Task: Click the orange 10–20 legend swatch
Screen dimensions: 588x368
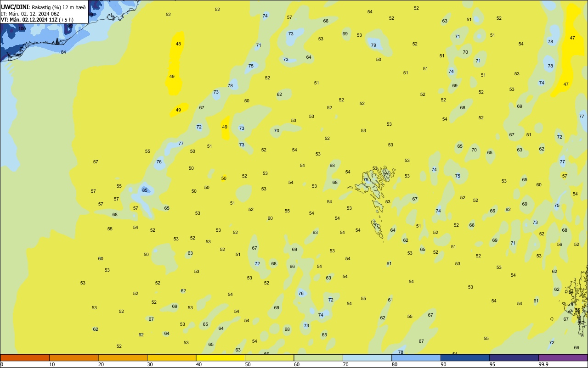Action: (x=73, y=357)
